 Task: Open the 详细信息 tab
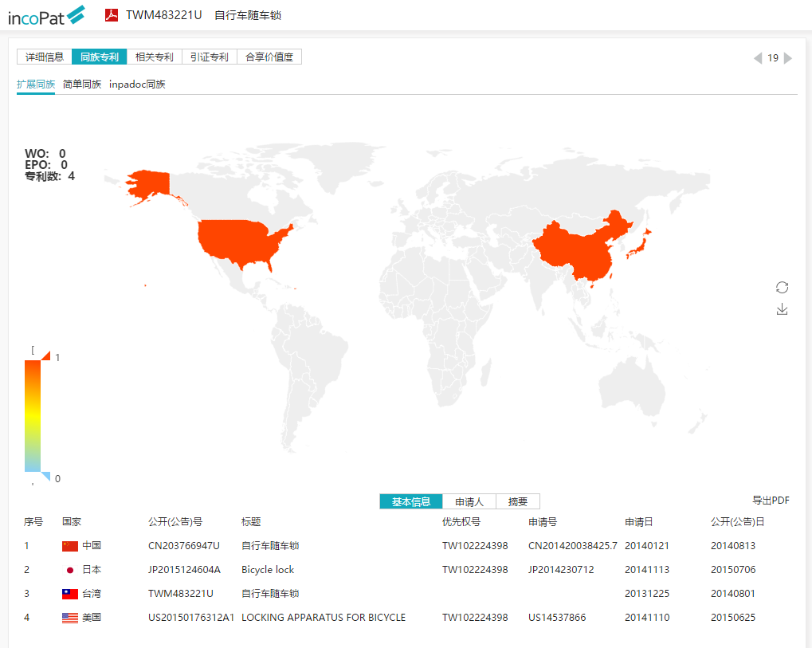pyautogui.click(x=45, y=57)
